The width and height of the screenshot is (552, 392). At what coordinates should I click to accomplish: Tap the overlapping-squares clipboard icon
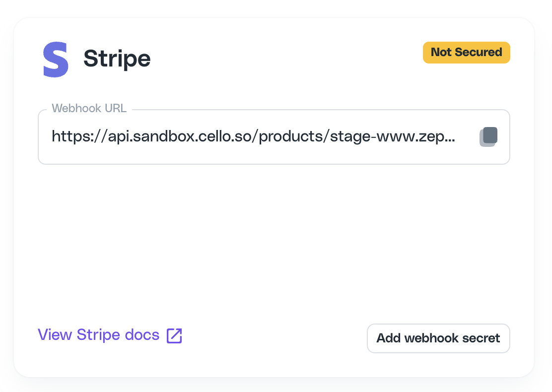(x=488, y=136)
